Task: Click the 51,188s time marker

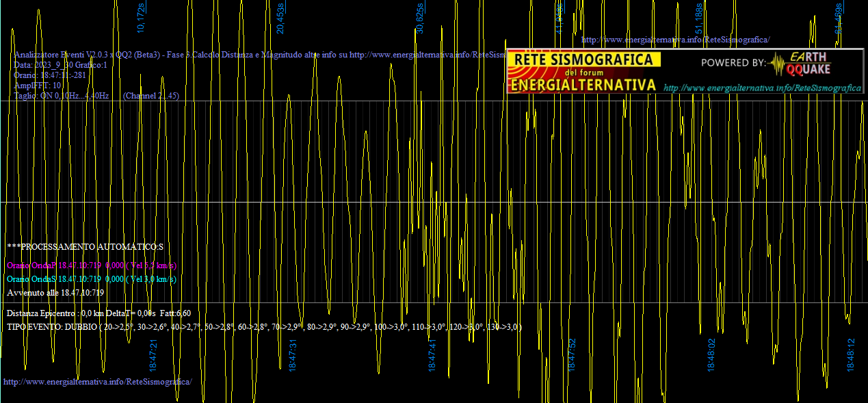Action: pyautogui.click(x=699, y=18)
